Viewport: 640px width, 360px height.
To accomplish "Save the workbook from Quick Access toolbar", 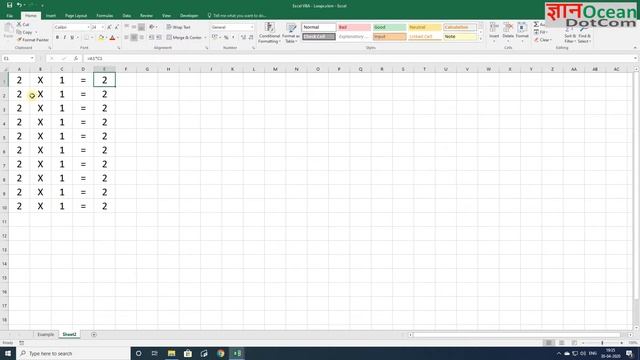I will 9,5.
